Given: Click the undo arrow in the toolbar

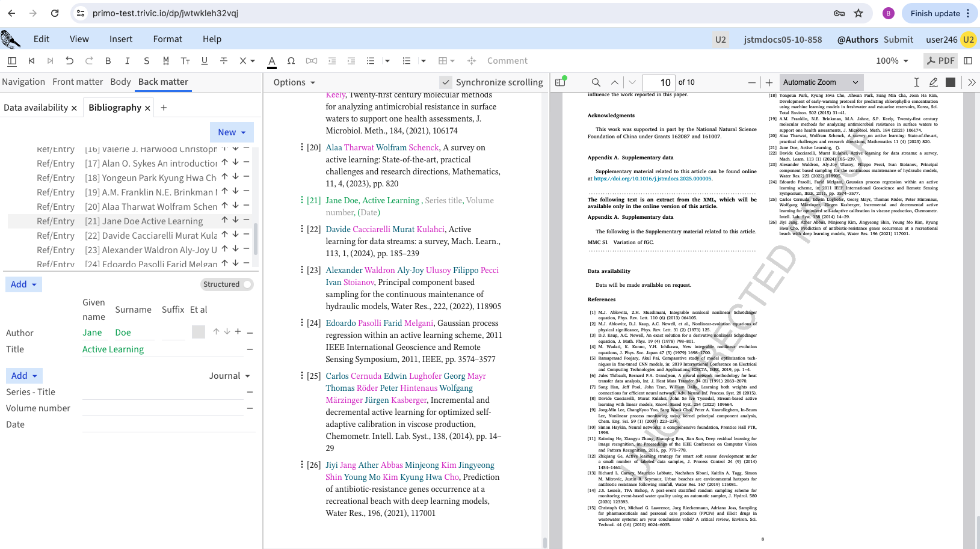Looking at the screenshot, I should click(69, 61).
